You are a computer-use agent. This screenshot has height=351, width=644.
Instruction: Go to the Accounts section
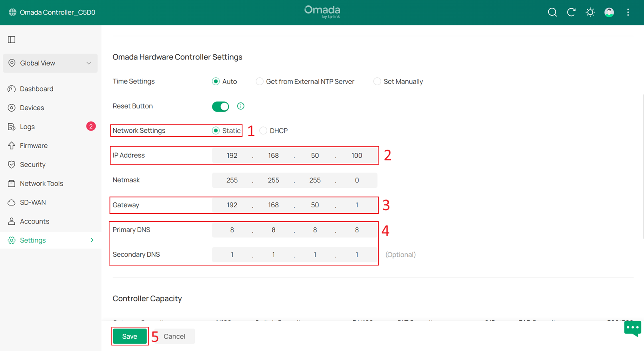34,221
